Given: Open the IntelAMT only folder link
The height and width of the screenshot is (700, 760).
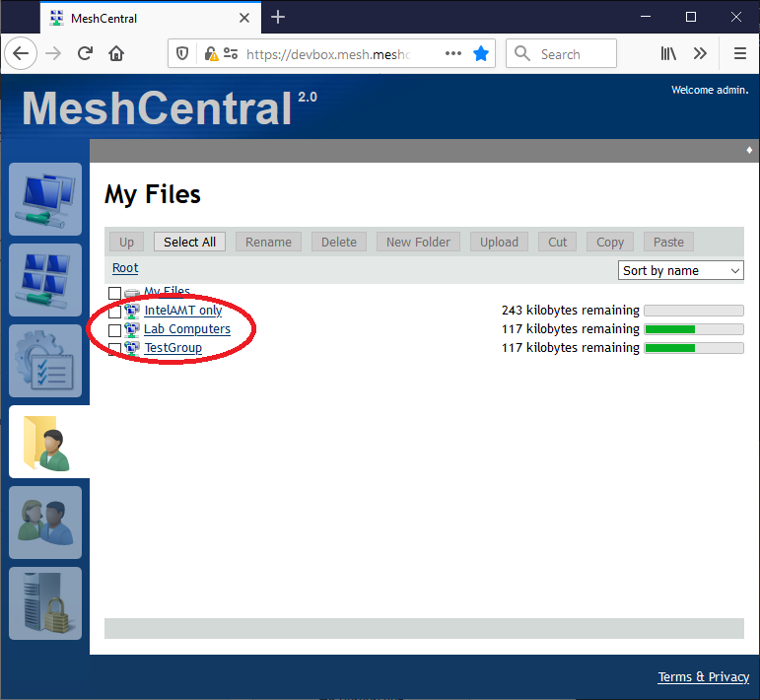Looking at the screenshot, I should point(183,311).
